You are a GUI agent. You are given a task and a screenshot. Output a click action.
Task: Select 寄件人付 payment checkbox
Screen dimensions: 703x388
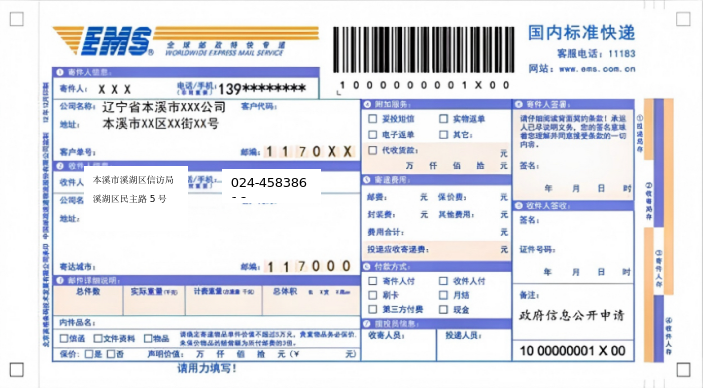[373, 281]
